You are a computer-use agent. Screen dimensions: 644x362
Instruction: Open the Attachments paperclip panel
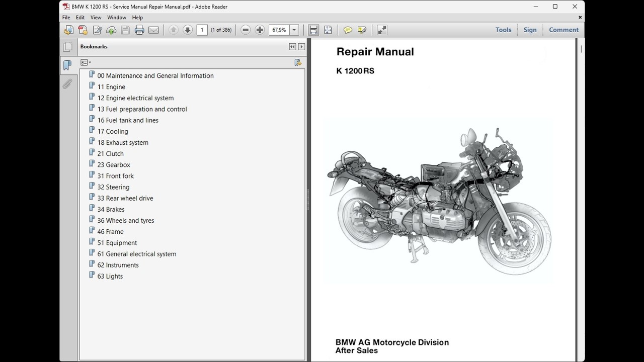(x=67, y=84)
